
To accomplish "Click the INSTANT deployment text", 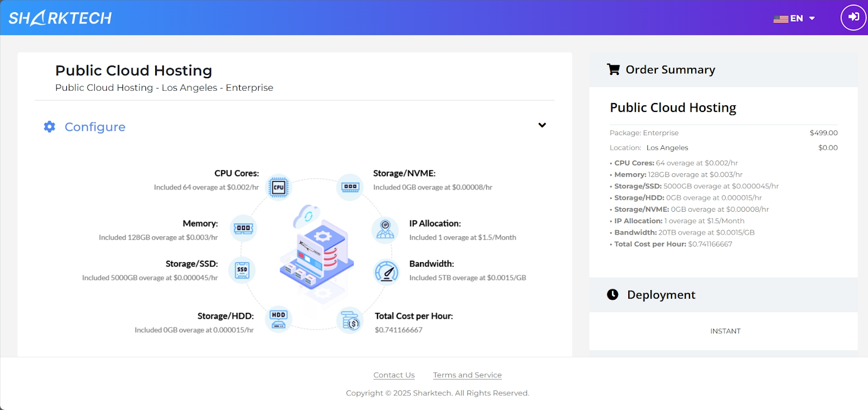I will (x=725, y=331).
